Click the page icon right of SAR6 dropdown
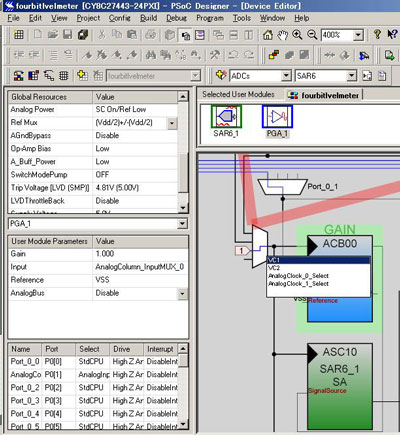 pyautogui.click(x=367, y=76)
